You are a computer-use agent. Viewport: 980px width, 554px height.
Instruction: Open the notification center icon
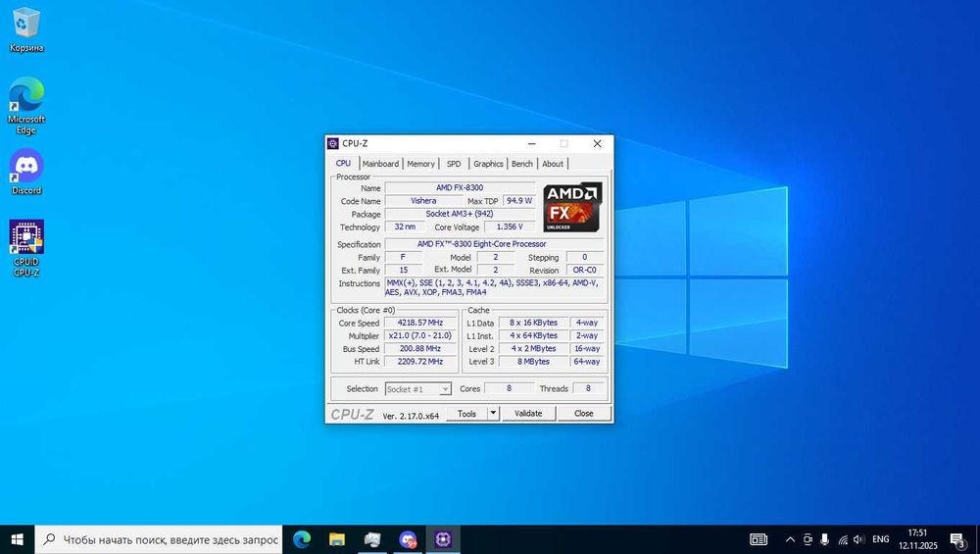point(958,539)
